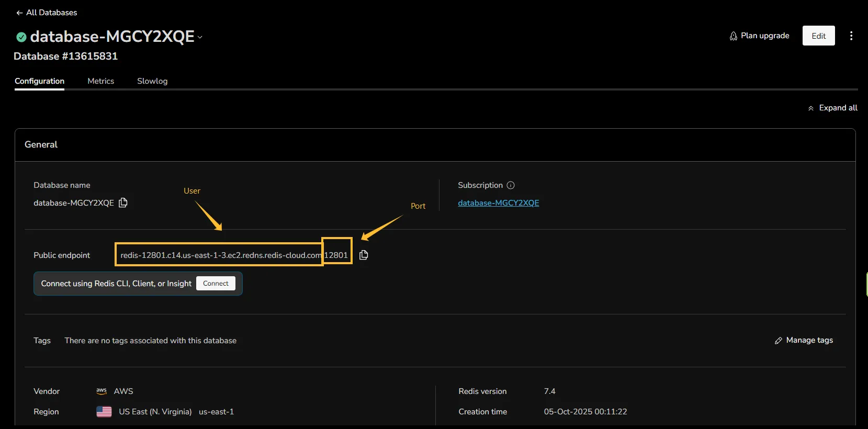
Task: Click the AWS vendor logo
Action: [102, 391]
